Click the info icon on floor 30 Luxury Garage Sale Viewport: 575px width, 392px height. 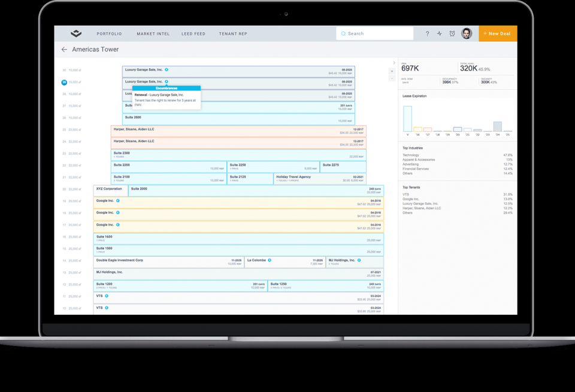(167, 69)
